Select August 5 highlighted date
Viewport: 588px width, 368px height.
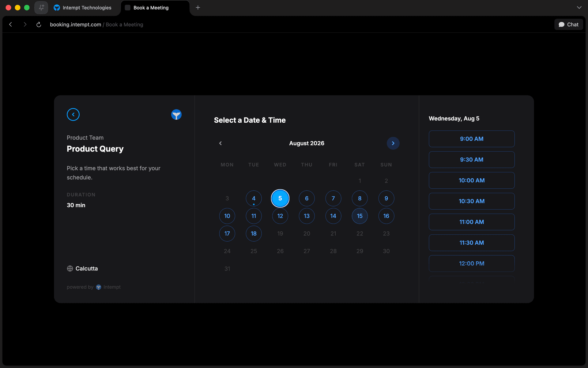click(x=280, y=198)
